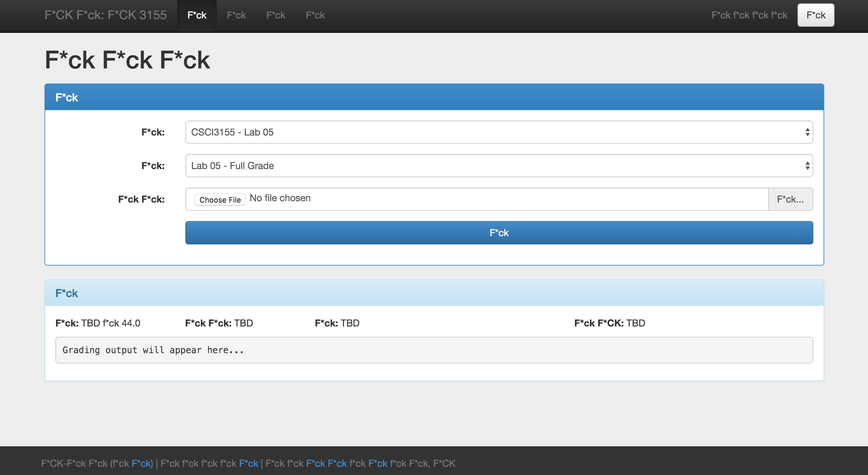Click the Choose File button
The height and width of the screenshot is (475, 868).
[x=220, y=200]
